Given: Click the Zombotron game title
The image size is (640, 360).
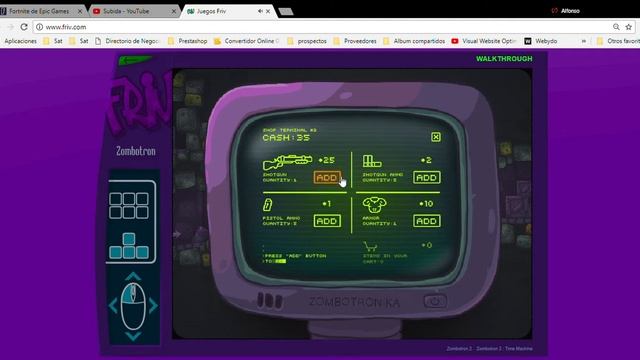Looking at the screenshot, I should tap(136, 151).
